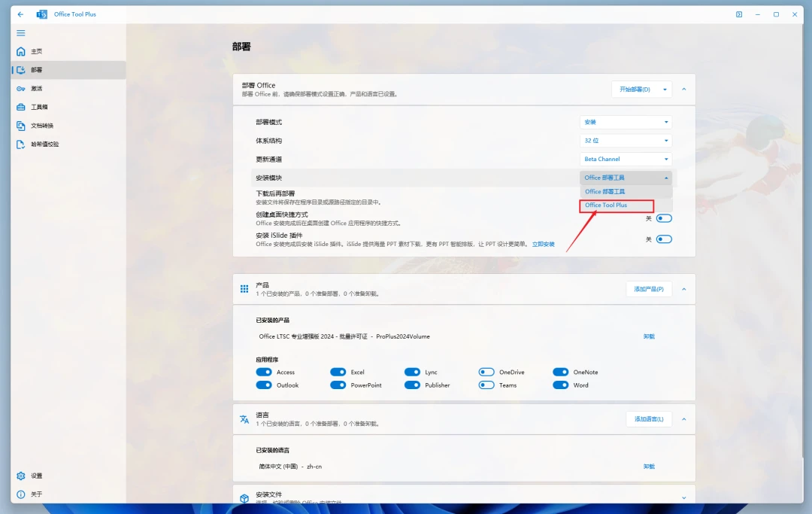
Task: Open the Beta Channel update dropdown
Action: coord(626,159)
